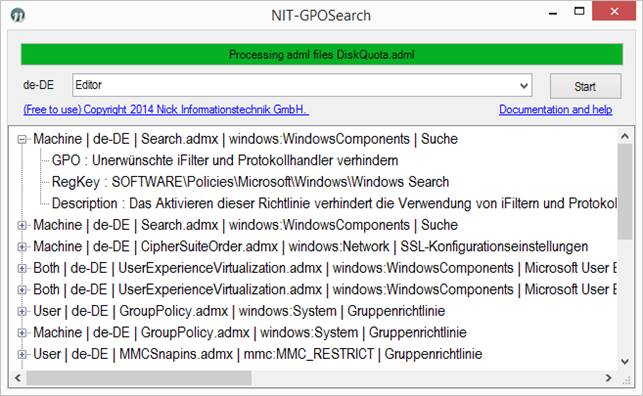Click the Start button

(x=585, y=86)
